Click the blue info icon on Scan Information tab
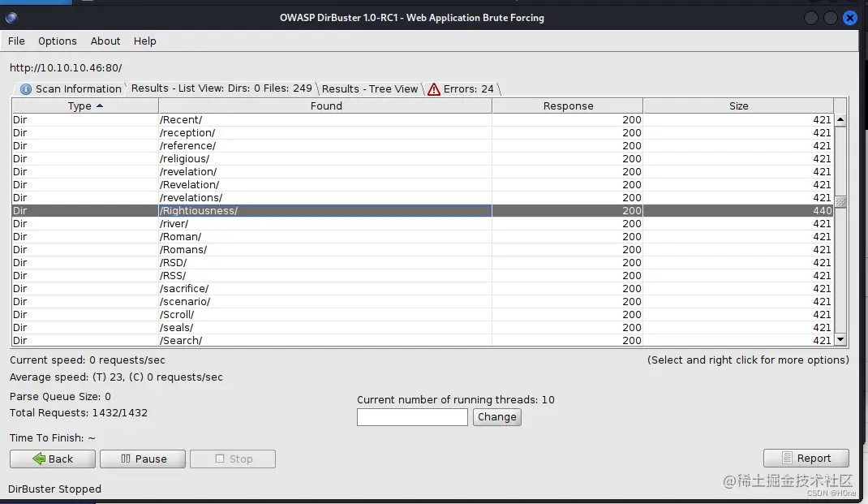The width and height of the screenshot is (868, 504). pos(25,89)
